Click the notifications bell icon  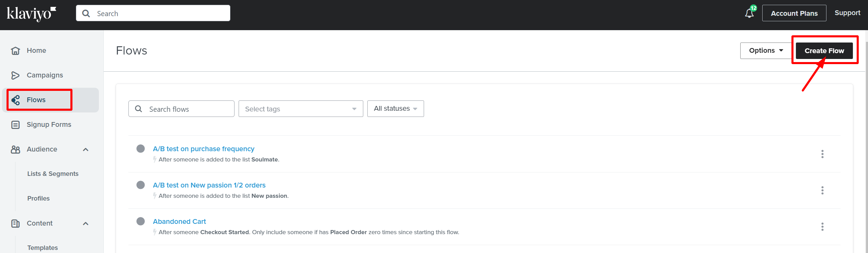tap(749, 13)
